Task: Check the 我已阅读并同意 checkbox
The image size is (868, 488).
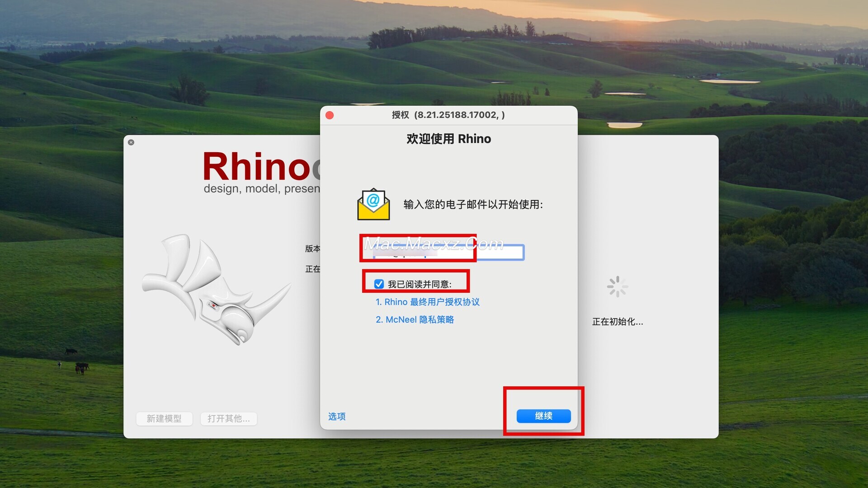Action: pos(379,284)
